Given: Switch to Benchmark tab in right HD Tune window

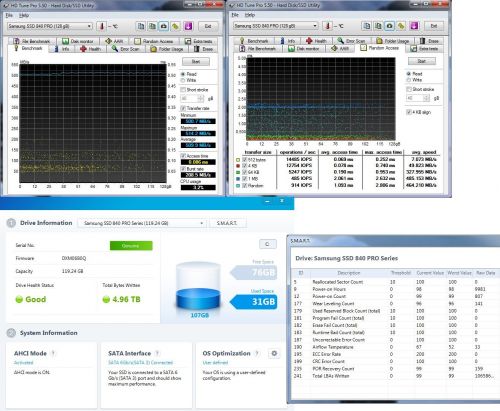Looking at the screenshot, I should [x=254, y=41].
